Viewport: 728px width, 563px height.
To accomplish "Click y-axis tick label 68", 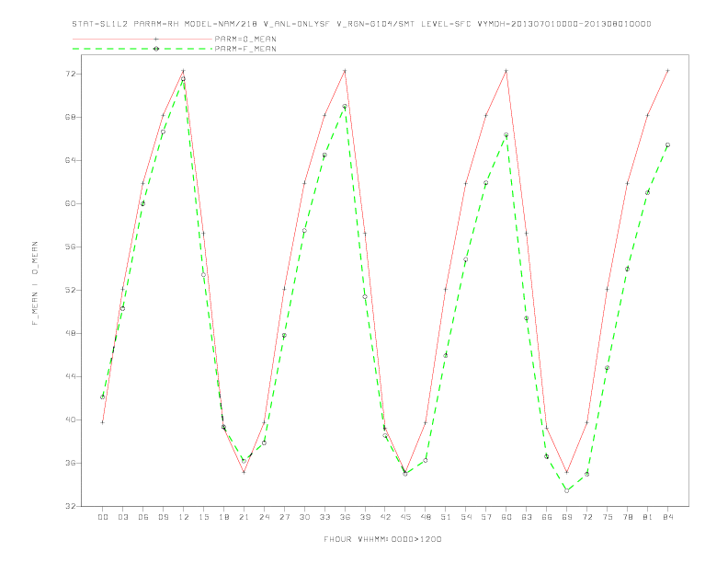I will (x=71, y=117).
